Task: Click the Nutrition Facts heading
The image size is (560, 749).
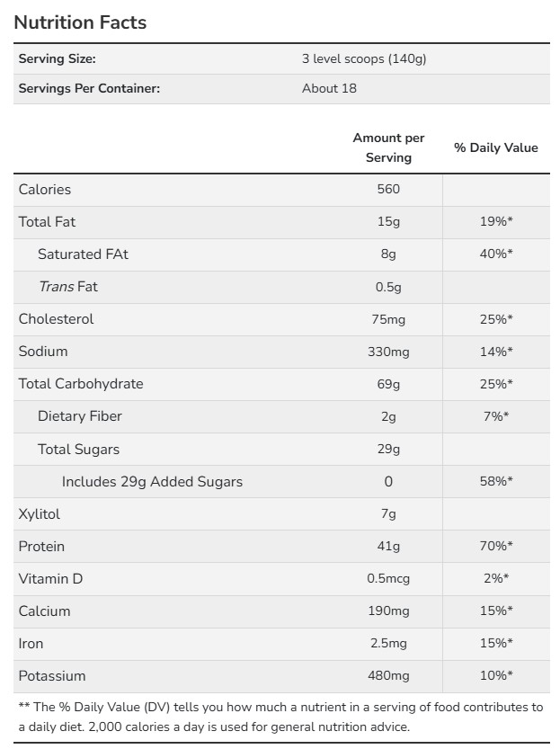Action: point(80,22)
